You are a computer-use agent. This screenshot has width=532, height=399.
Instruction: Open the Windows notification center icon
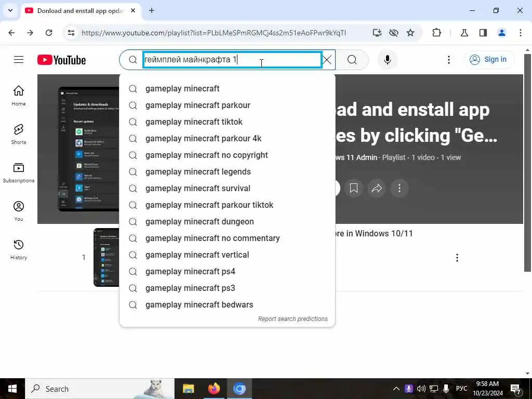pyautogui.click(x=516, y=389)
